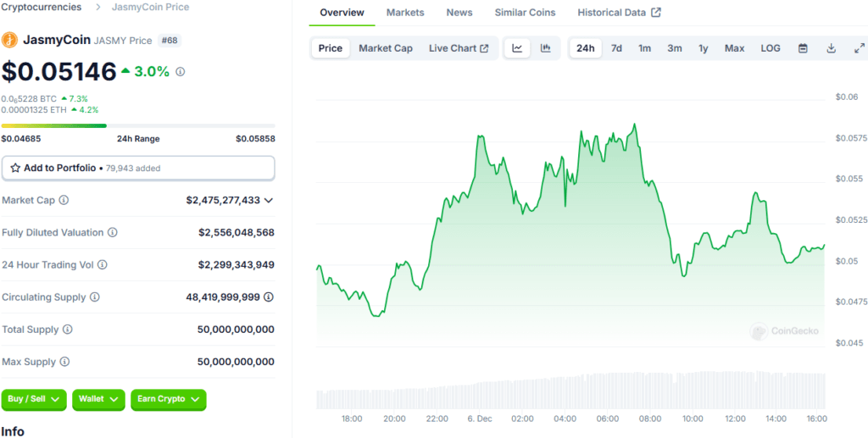Click external link icon next to Historical Data

click(x=656, y=12)
